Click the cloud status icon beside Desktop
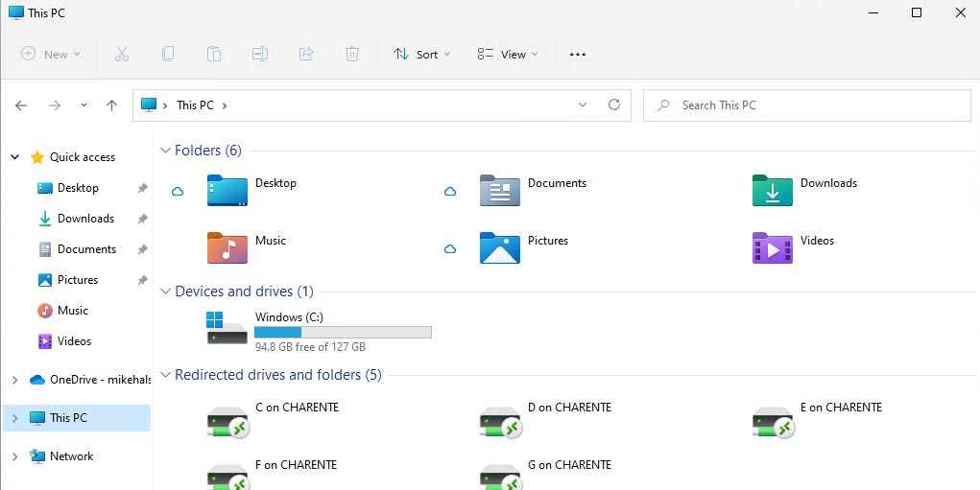 178,192
